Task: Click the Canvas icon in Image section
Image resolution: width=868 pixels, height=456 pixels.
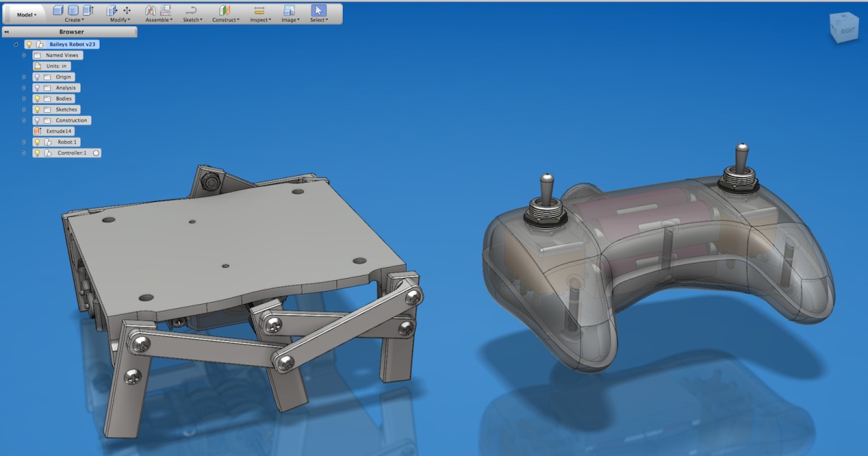Action: (x=289, y=9)
